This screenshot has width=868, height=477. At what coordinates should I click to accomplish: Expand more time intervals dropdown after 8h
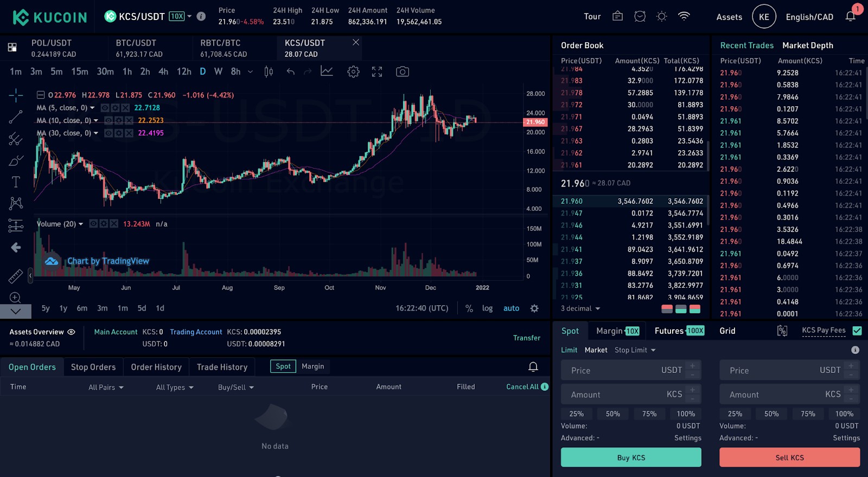pyautogui.click(x=250, y=72)
